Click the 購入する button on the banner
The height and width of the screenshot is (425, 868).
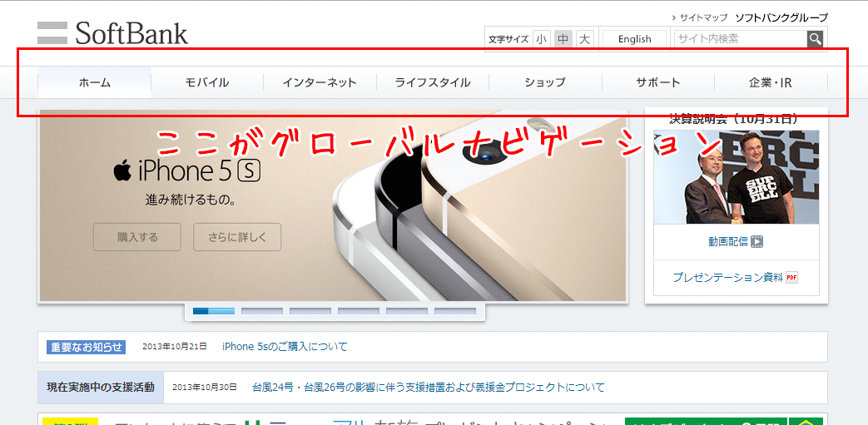(137, 237)
